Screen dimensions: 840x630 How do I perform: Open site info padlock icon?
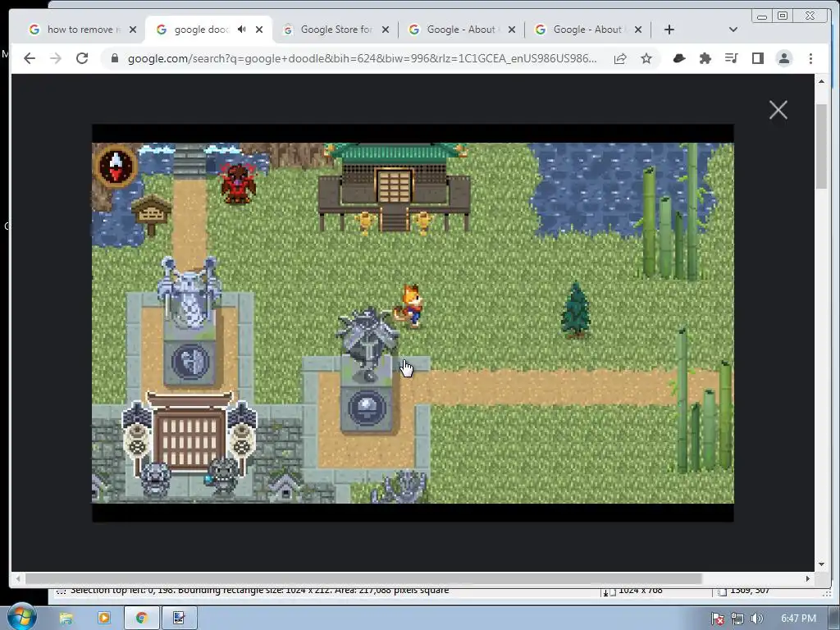click(x=115, y=58)
